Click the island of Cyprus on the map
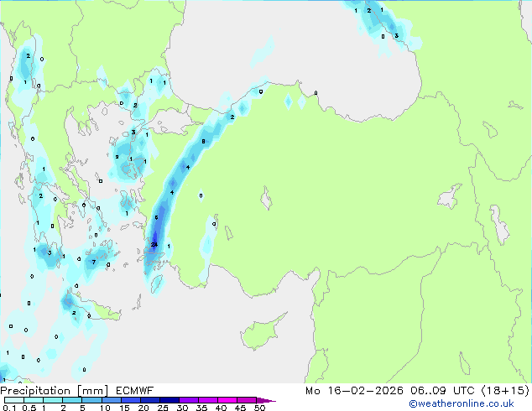Image resolution: width=532 pixels, height=411 pixels. click(259, 332)
